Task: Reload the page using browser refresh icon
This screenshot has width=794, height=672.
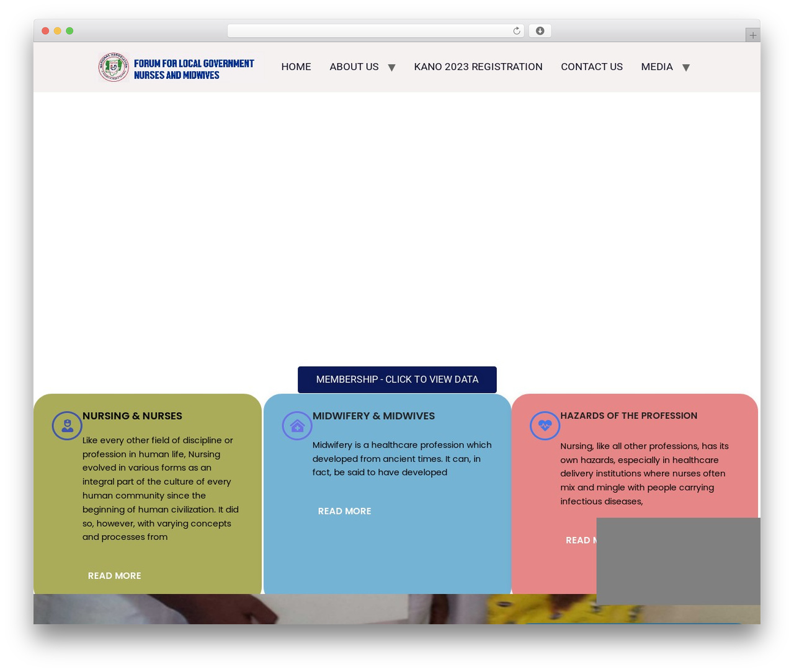Action: 516,31
